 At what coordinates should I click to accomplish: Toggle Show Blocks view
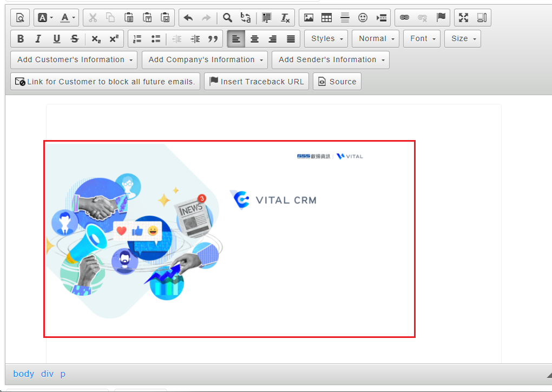pyautogui.click(x=482, y=18)
